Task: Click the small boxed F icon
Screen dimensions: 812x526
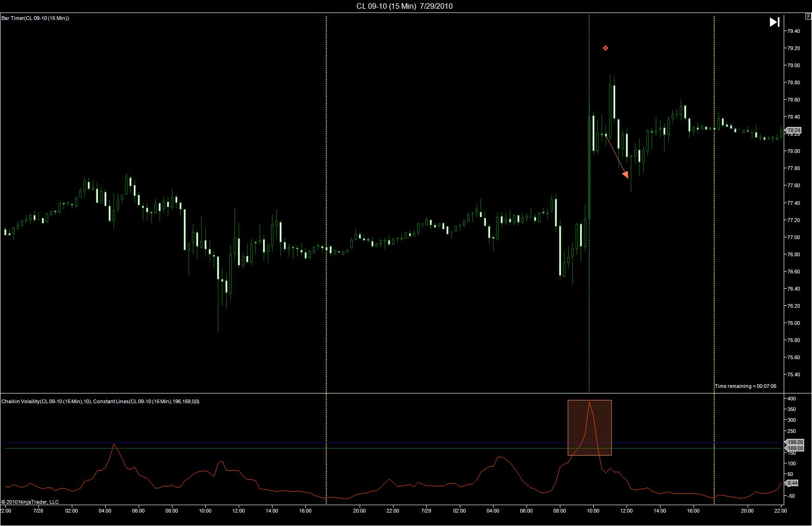Action: pos(808,16)
